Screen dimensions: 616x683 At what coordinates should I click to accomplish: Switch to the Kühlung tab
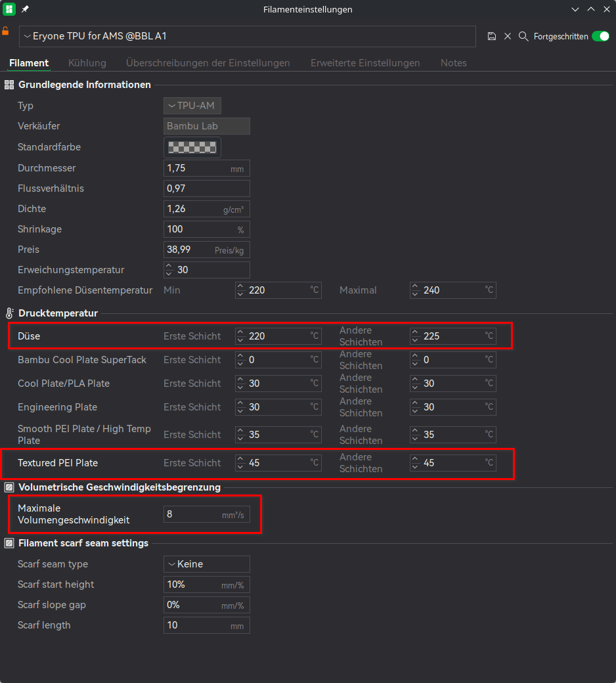click(87, 63)
